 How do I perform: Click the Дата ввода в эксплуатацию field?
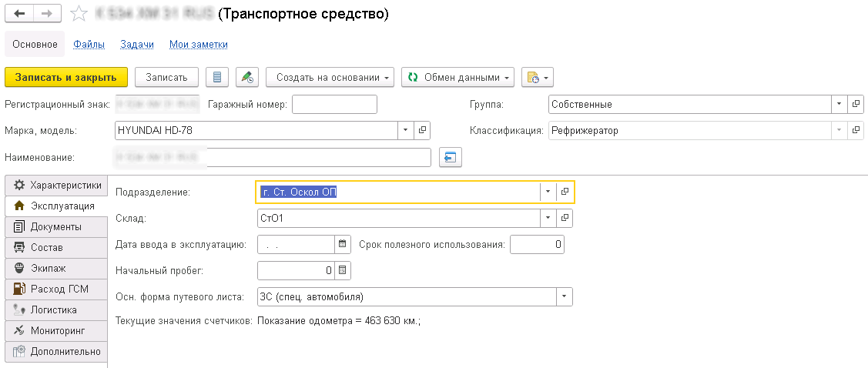point(297,244)
